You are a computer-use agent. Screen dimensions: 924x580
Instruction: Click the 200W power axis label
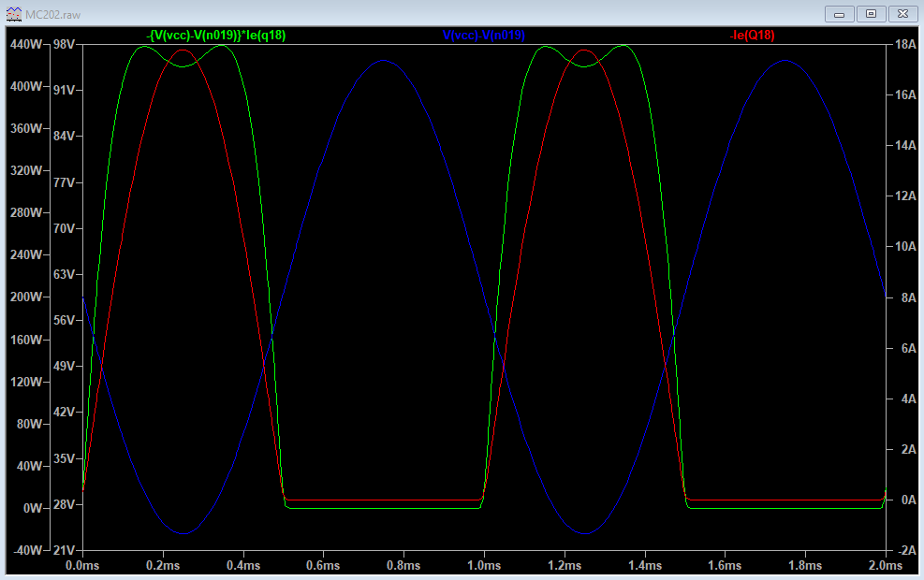[x=26, y=297]
